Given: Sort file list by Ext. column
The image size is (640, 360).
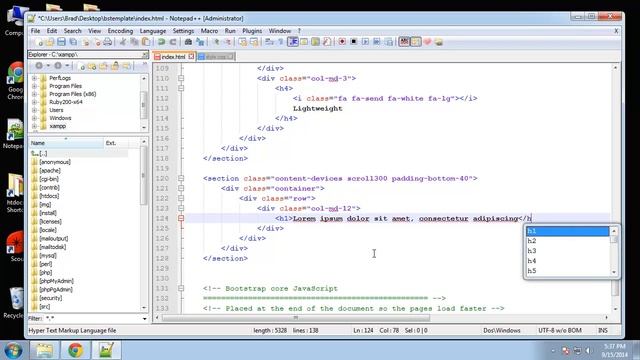Looking at the screenshot, I should 116,143.
